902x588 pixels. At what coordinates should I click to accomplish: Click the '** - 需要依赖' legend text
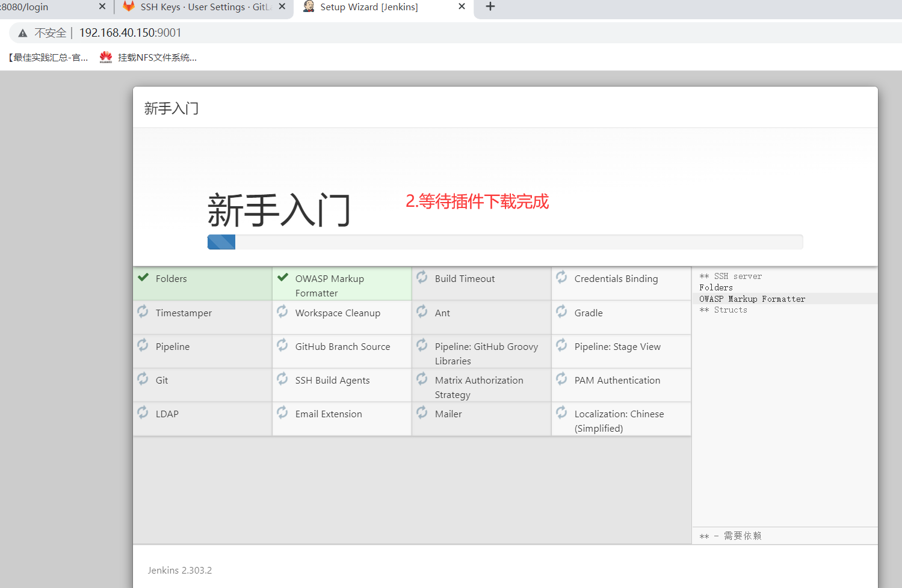point(731,536)
